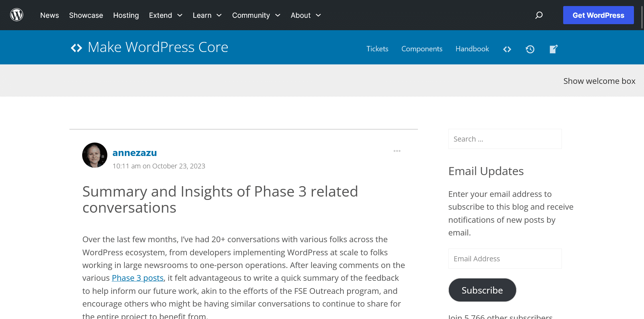Click the sidebar Search field
Image resolution: width=644 pixels, height=319 pixels.
(505, 139)
